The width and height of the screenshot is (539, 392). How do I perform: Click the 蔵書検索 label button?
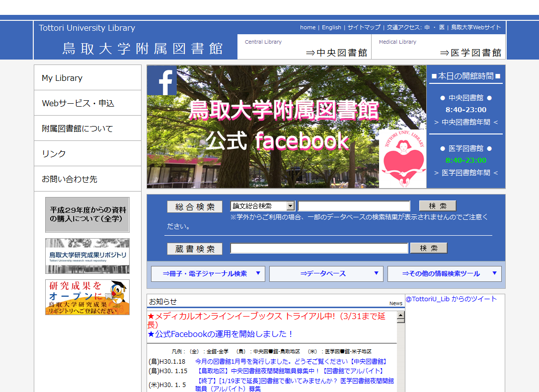[x=195, y=249]
